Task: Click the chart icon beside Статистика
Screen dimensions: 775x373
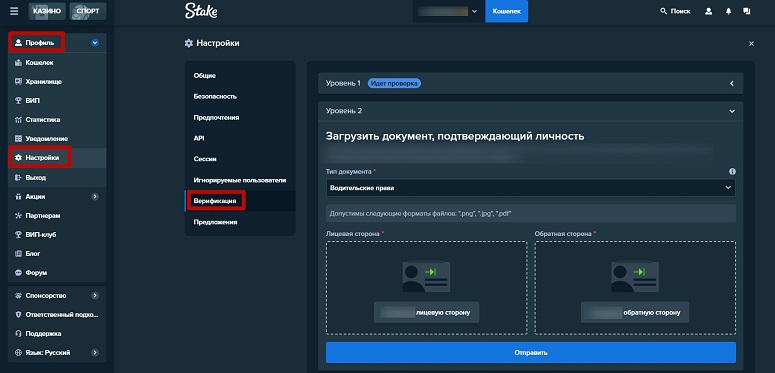Action: tap(18, 120)
